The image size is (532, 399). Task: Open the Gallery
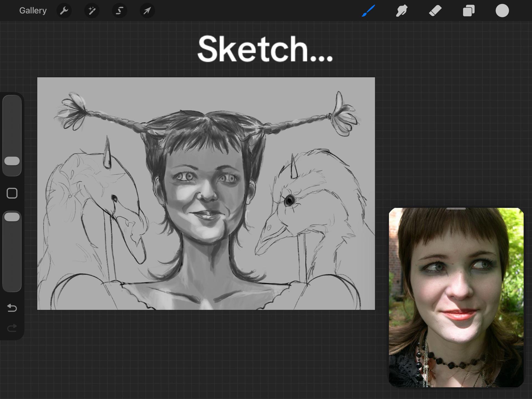coord(33,11)
